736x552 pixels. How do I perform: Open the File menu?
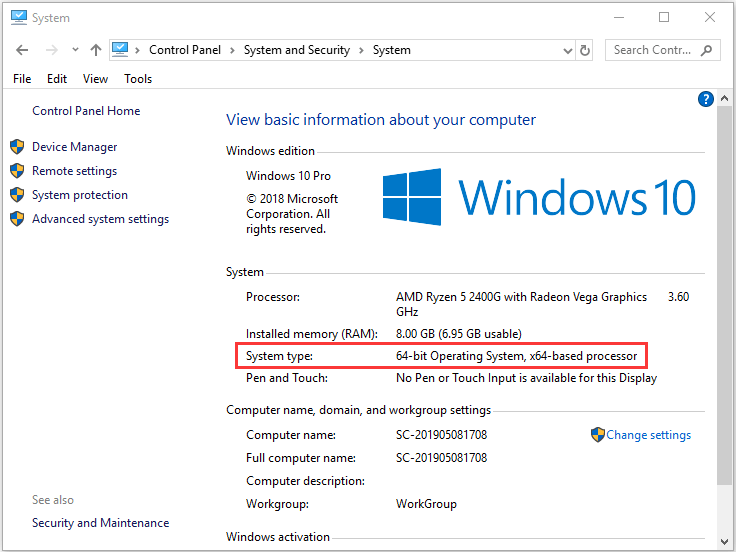pos(22,79)
